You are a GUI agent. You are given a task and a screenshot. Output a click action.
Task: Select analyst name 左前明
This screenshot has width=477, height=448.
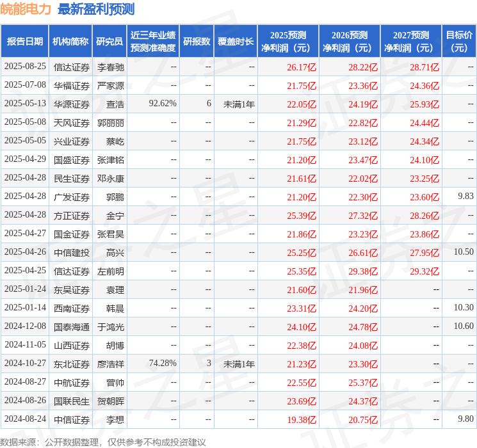[x=110, y=271]
